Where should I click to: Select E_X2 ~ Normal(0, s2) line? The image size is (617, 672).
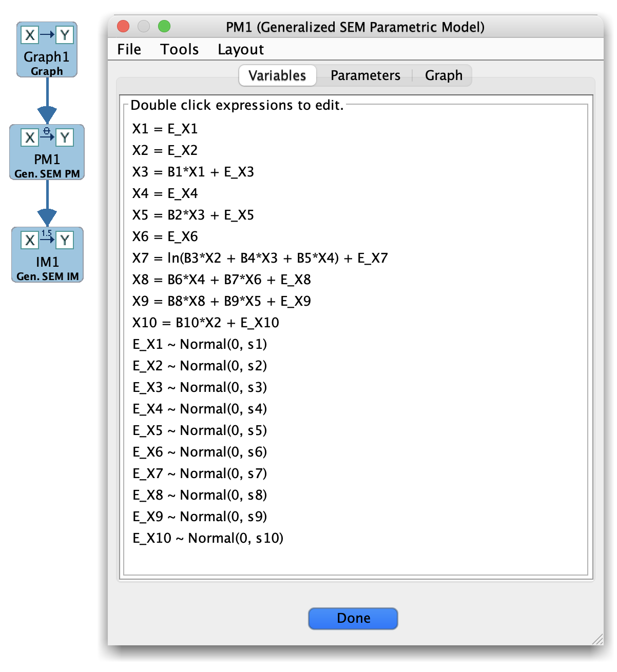point(200,366)
